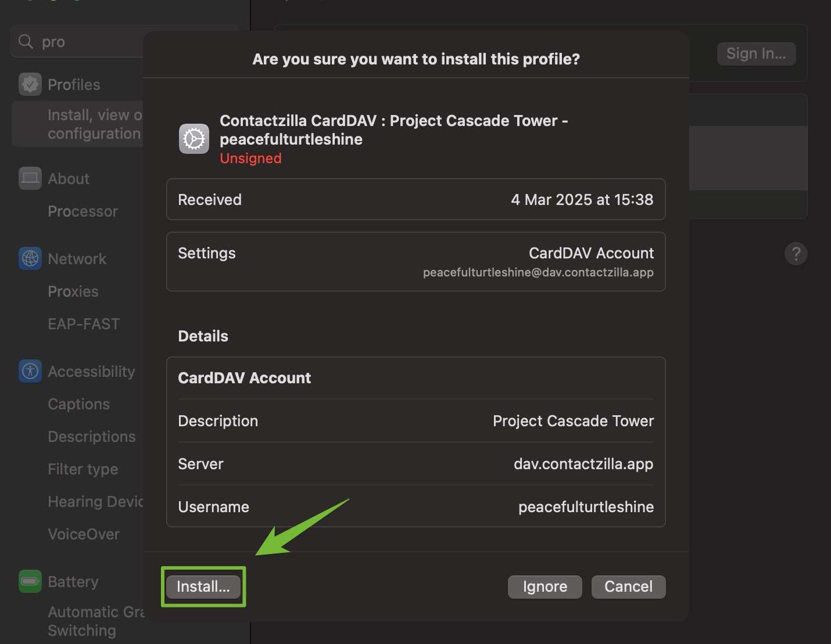Select Processor in the sidebar results

click(83, 211)
